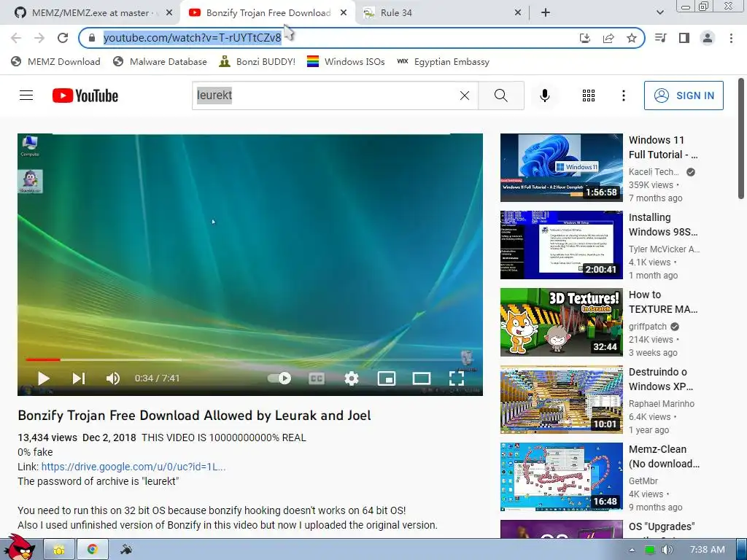Click the OS "Upgrades" video title
Screen dimensions: 747x560
coord(662,526)
